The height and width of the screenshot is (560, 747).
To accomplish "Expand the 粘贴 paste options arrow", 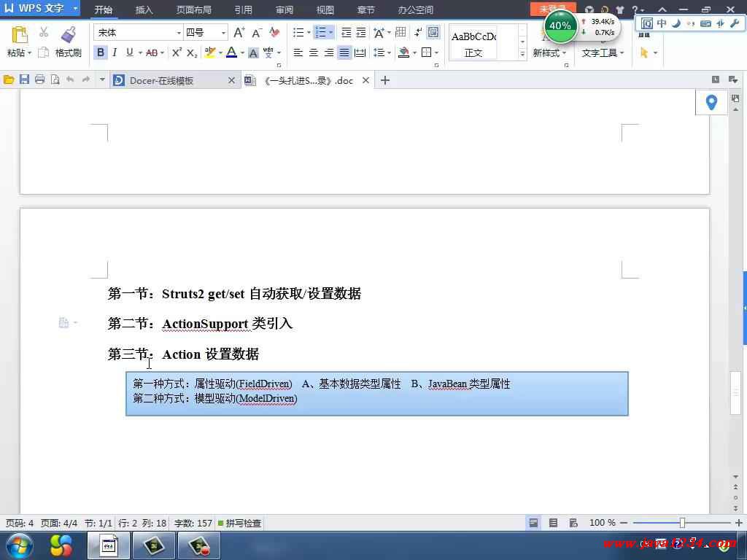I will (x=29, y=52).
